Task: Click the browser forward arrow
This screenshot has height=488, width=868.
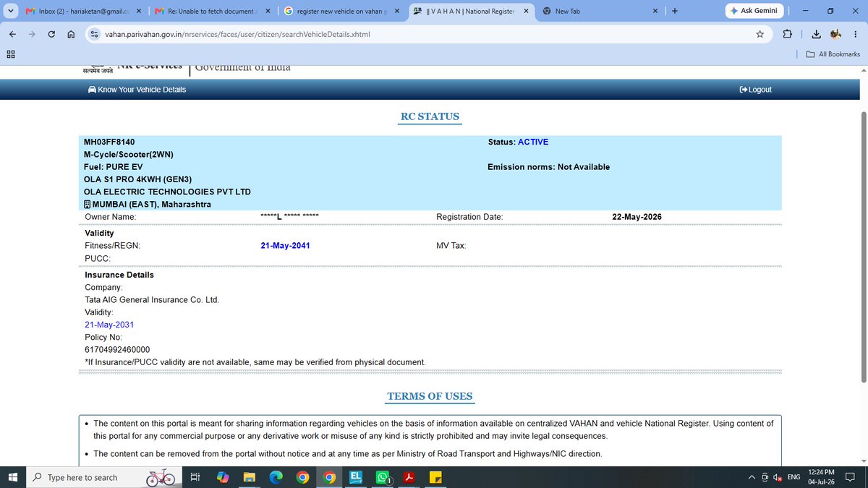Action: 32,34
